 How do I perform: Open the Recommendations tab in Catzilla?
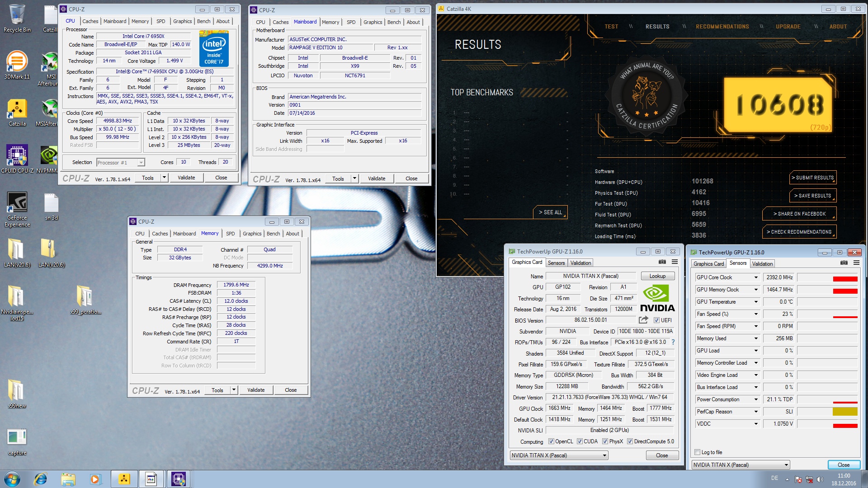click(x=722, y=27)
